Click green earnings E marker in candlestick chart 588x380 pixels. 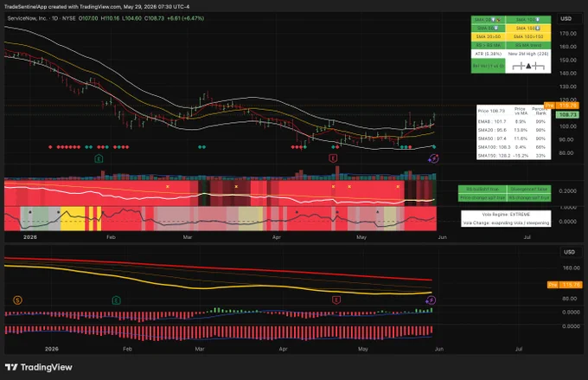click(x=99, y=158)
